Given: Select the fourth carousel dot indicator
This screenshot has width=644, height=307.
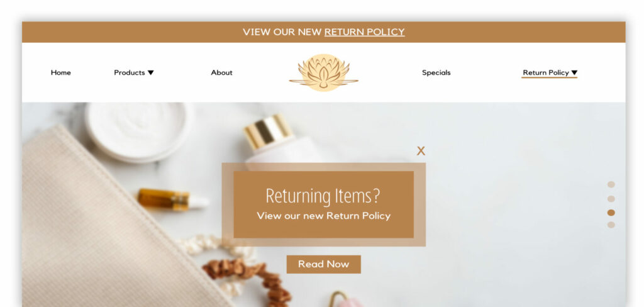Looking at the screenshot, I should coord(611,225).
